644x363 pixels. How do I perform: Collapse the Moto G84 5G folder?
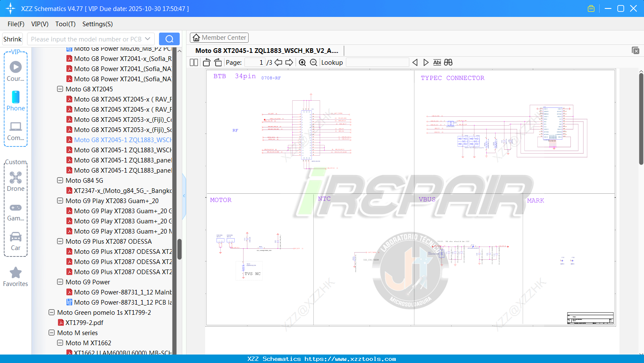pyautogui.click(x=60, y=180)
